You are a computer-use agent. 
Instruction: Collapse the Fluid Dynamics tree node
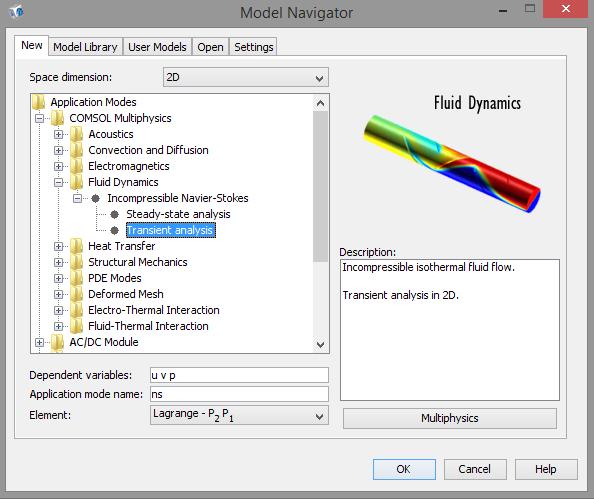click(x=58, y=183)
